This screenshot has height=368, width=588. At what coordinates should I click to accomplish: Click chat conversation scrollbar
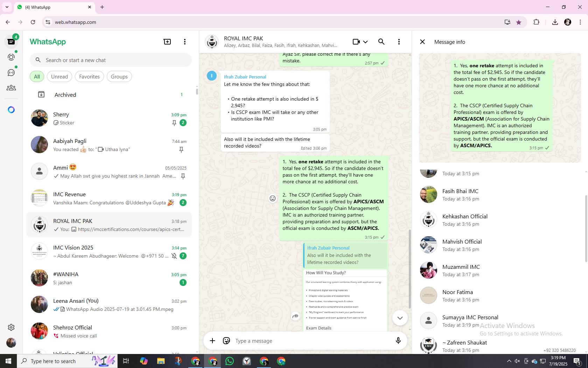tap(409, 268)
